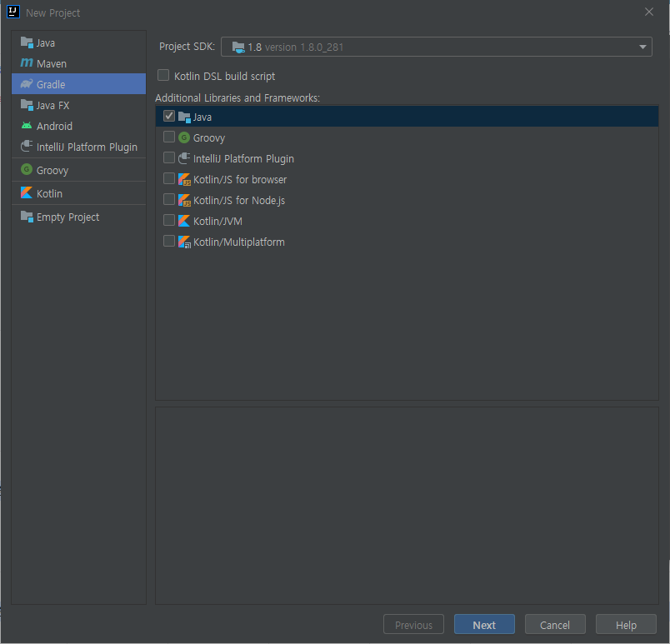670x644 pixels.
Task: Click Kotlin/JS for browser icon
Action: 184,179
